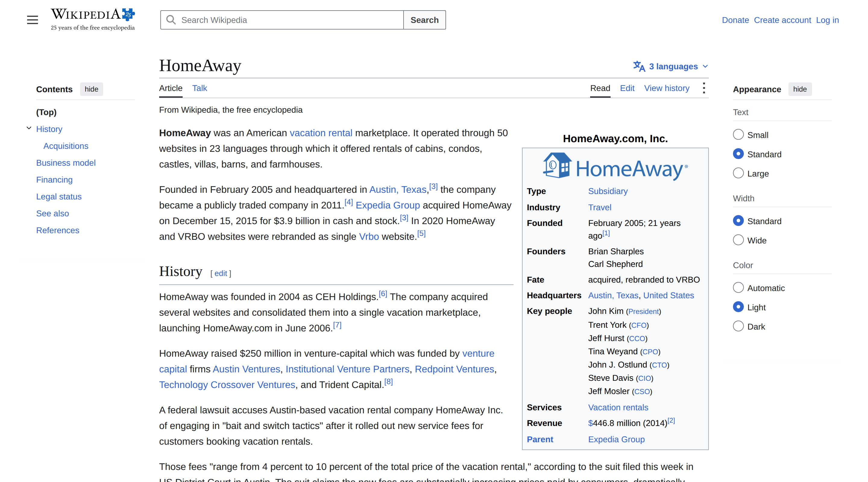Switch to the Article tab
Image resolution: width=868 pixels, height=482 pixels.
click(x=171, y=88)
